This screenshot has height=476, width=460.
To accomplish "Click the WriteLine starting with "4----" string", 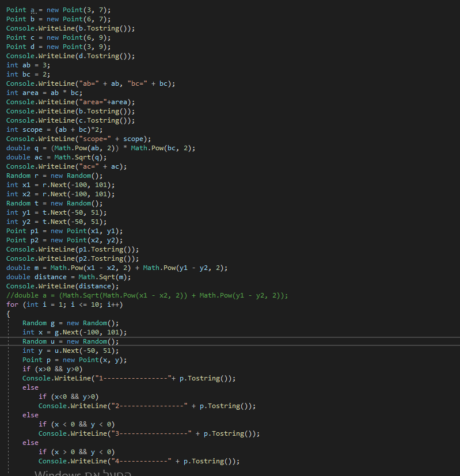I will [x=139, y=461].
